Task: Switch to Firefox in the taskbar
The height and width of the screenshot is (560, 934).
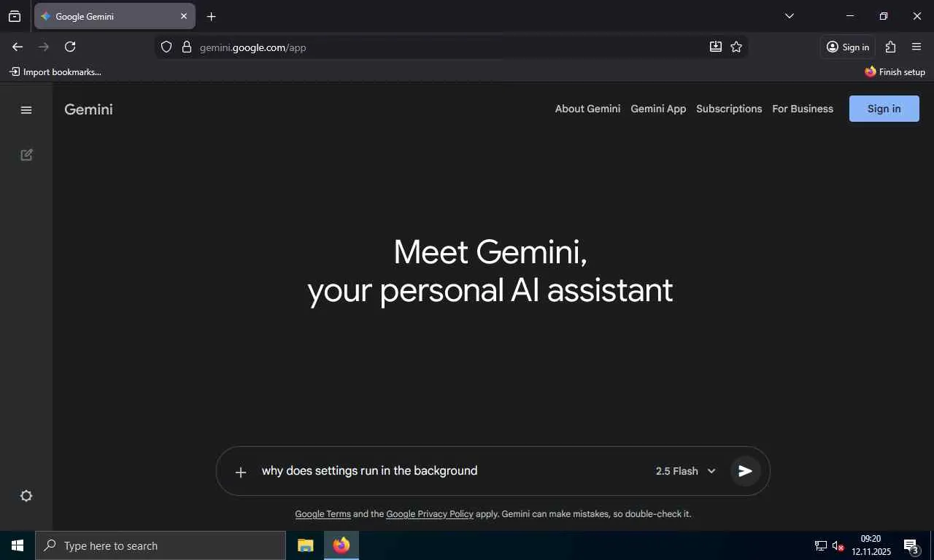Action: [x=341, y=545]
